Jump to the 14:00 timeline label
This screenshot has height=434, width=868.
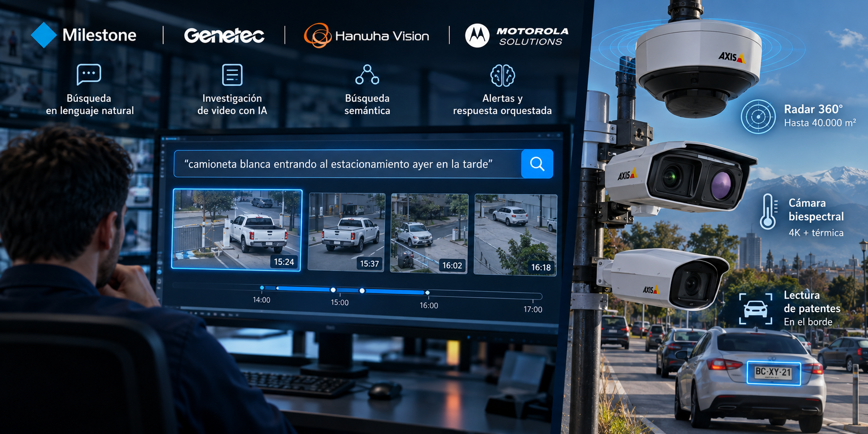click(x=262, y=300)
